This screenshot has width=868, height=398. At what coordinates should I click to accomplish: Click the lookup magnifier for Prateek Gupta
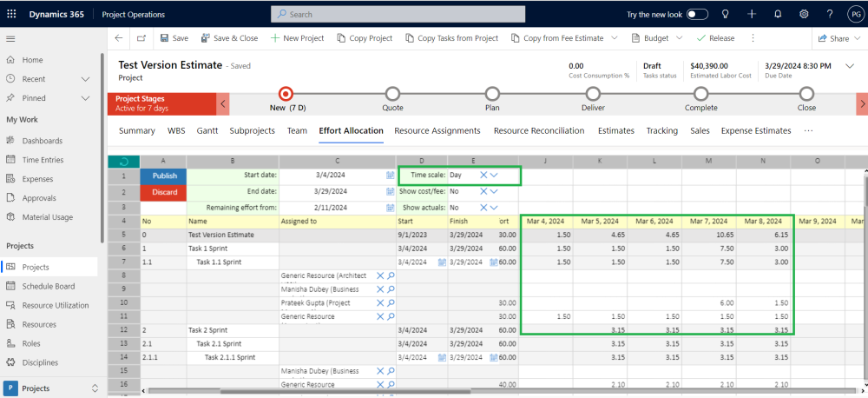[x=391, y=303]
